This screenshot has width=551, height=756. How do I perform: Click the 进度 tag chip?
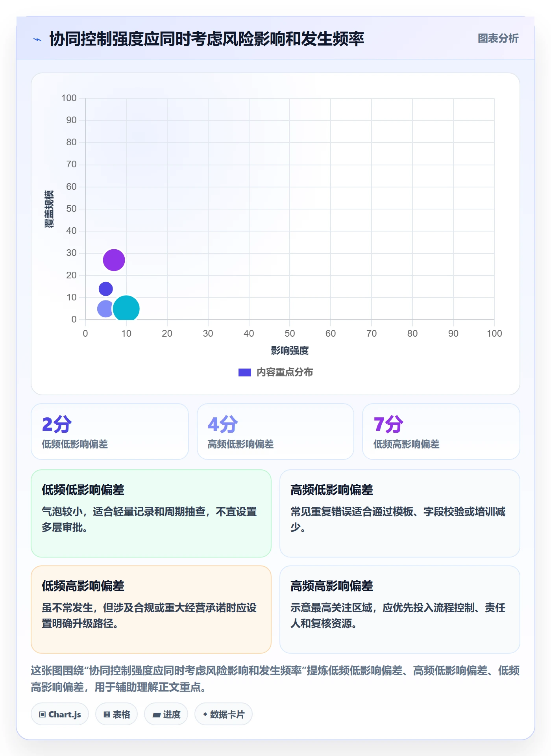point(166,714)
